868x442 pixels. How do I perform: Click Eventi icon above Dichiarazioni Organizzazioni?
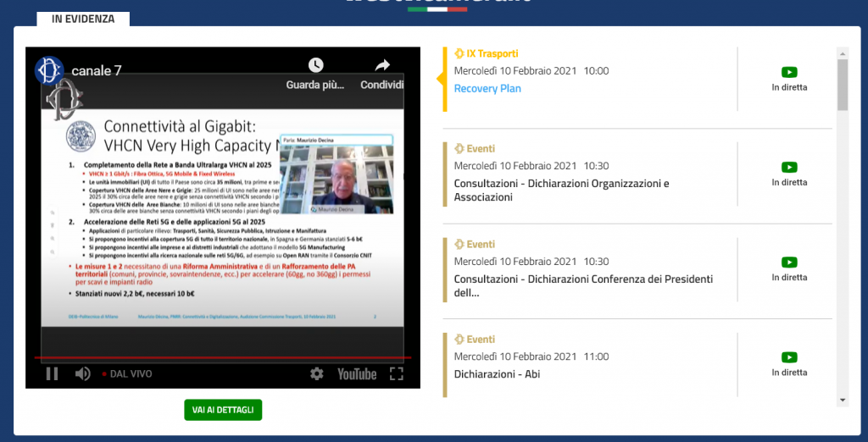[x=459, y=149]
